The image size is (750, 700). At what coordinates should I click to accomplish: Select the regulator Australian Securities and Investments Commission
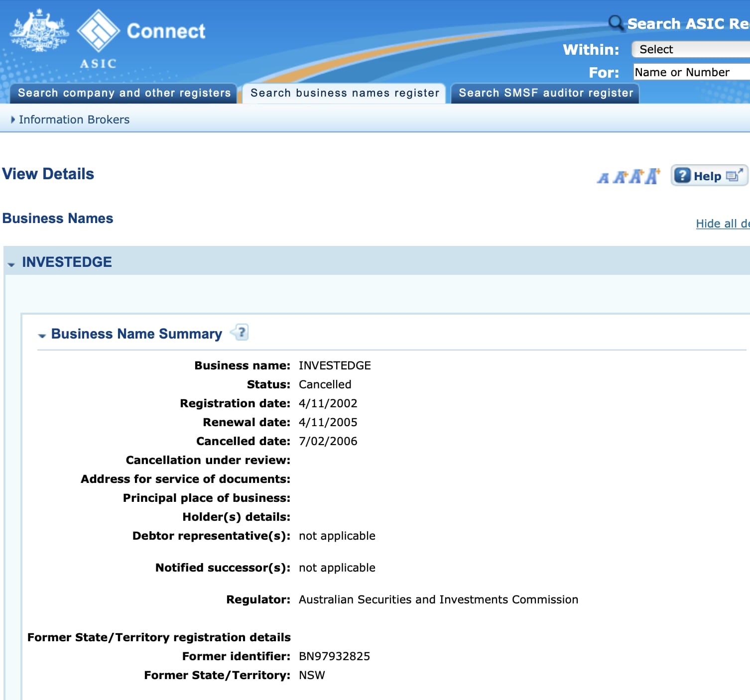(x=439, y=599)
